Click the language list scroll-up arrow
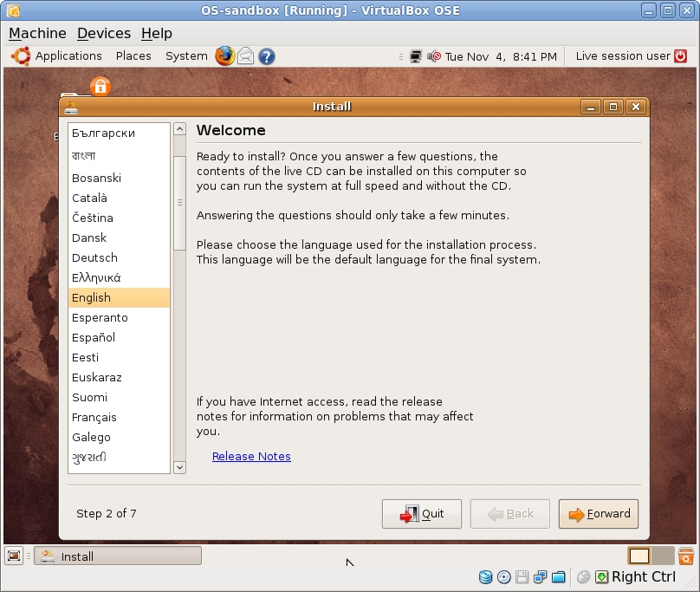This screenshot has height=592, width=700. coord(179,129)
